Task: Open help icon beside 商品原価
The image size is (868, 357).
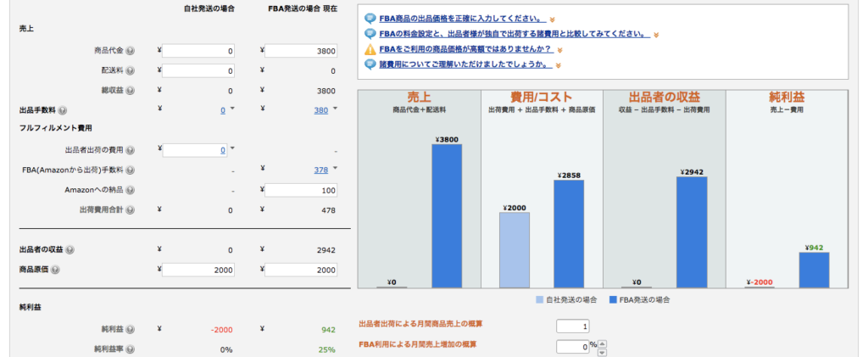Action: click(x=55, y=270)
